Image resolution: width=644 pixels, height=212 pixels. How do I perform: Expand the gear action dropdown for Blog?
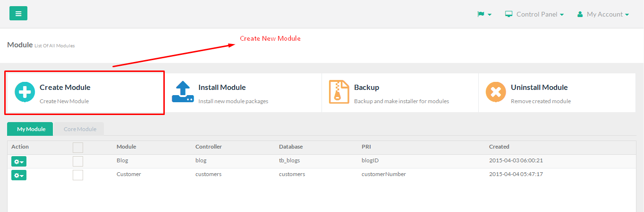pos(19,161)
